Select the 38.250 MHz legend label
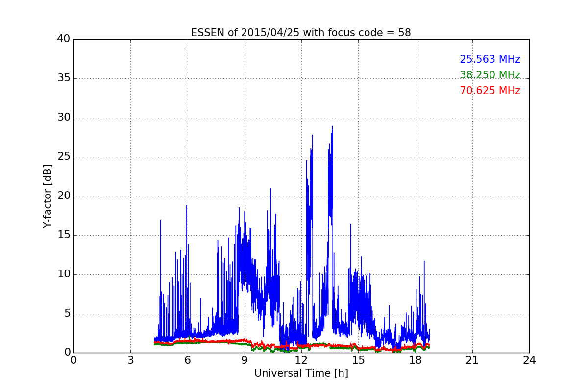 490,75
